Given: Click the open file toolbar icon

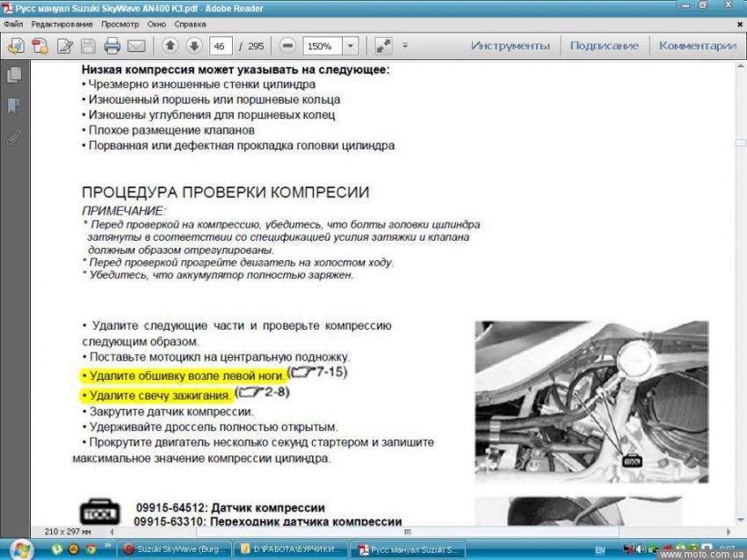Looking at the screenshot, I should (16, 47).
